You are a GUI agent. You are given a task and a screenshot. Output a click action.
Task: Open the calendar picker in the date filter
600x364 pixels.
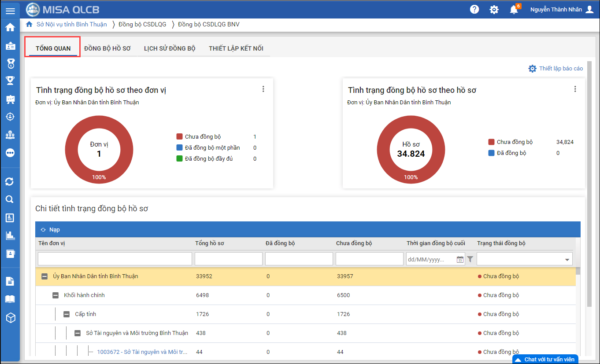tap(460, 259)
